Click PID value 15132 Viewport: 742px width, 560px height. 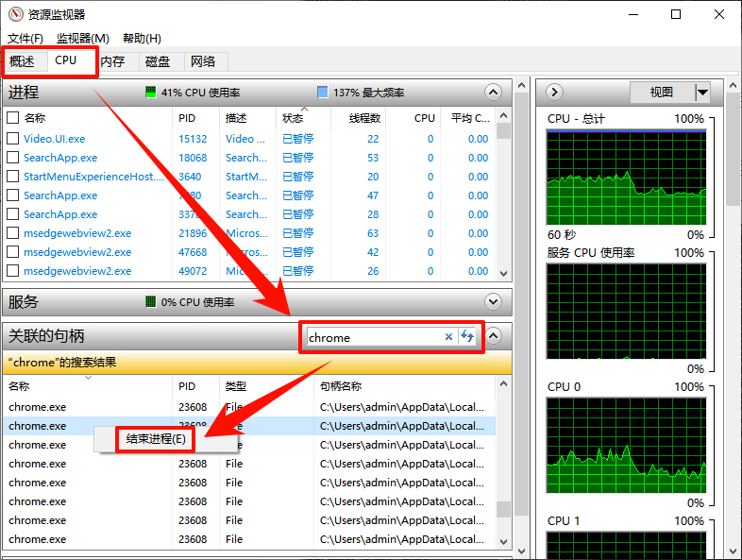(193, 139)
